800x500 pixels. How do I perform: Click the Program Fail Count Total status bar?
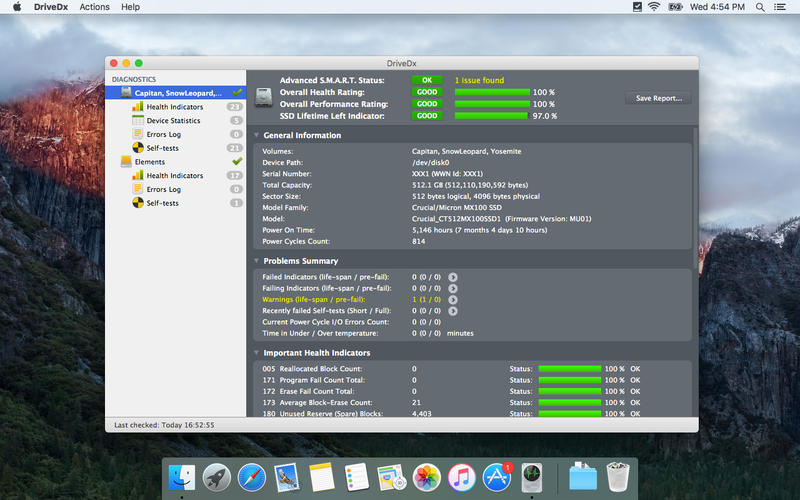pyautogui.click(x=570, y=380)
